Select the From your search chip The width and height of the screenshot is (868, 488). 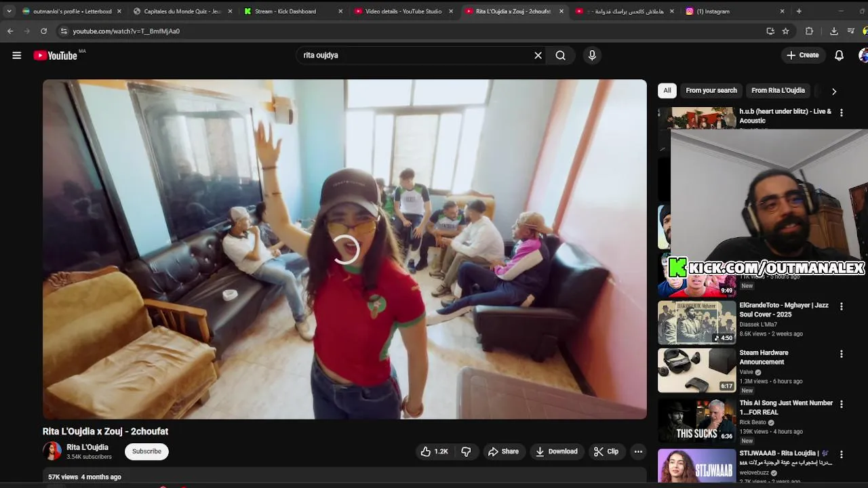tap(711, 91)
